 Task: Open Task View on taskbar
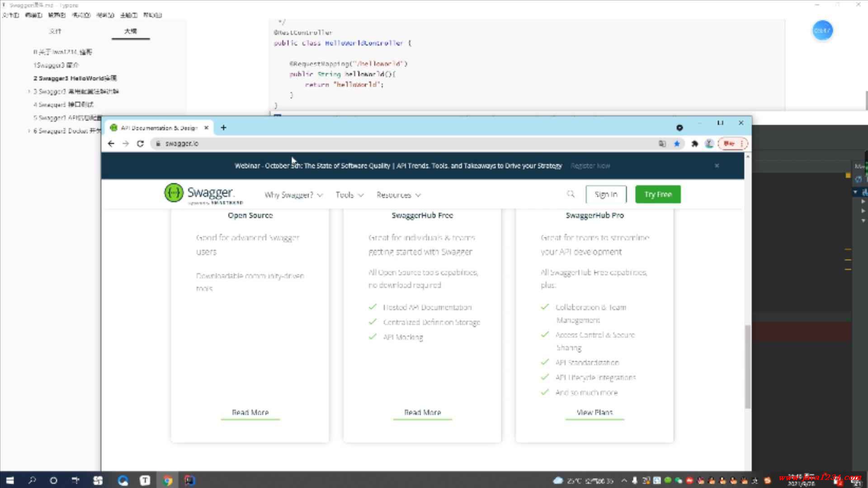75,480
